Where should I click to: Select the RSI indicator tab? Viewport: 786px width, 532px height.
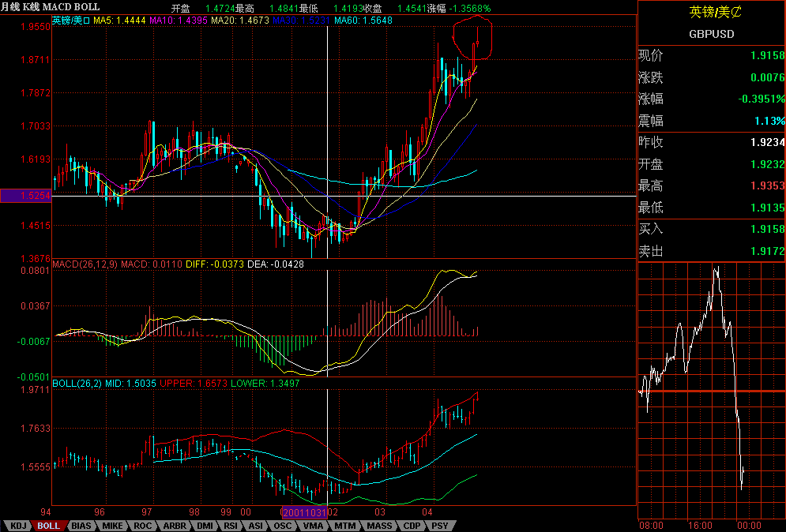[x=231, y=526]
